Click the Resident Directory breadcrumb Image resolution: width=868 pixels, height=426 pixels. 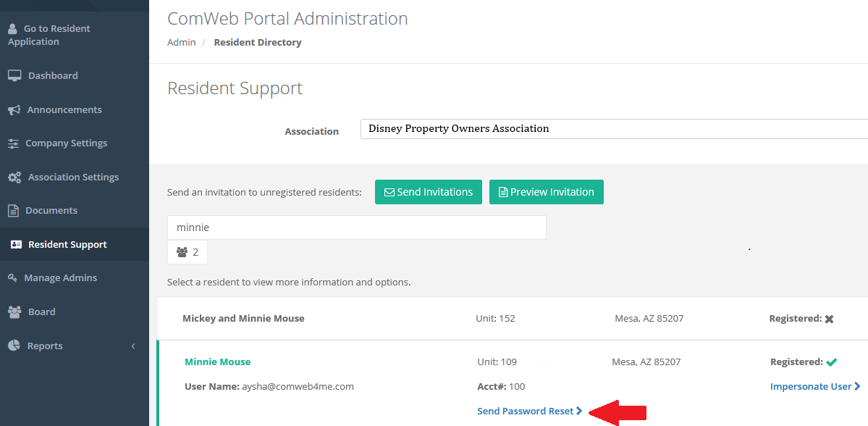point(258,43)
